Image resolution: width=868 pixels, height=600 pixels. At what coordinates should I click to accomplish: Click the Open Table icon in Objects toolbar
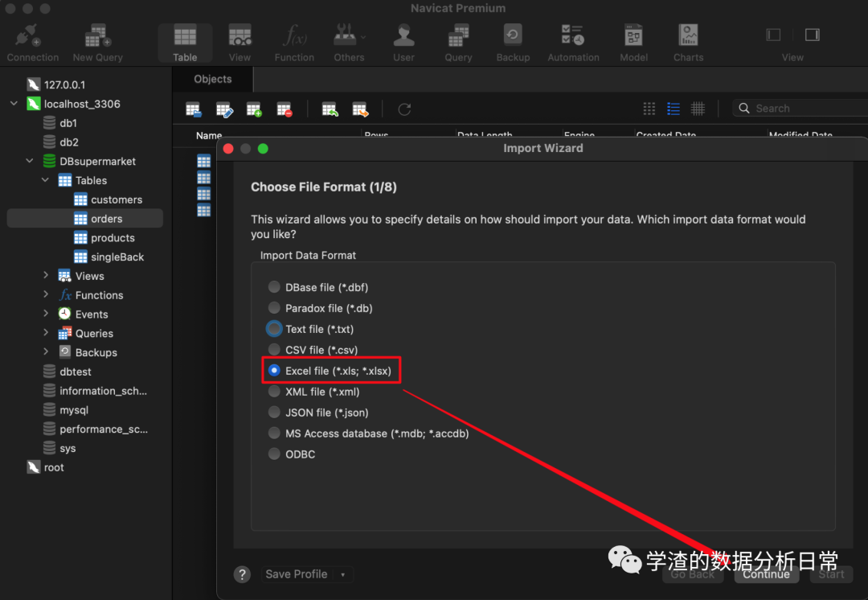(193, 109)
